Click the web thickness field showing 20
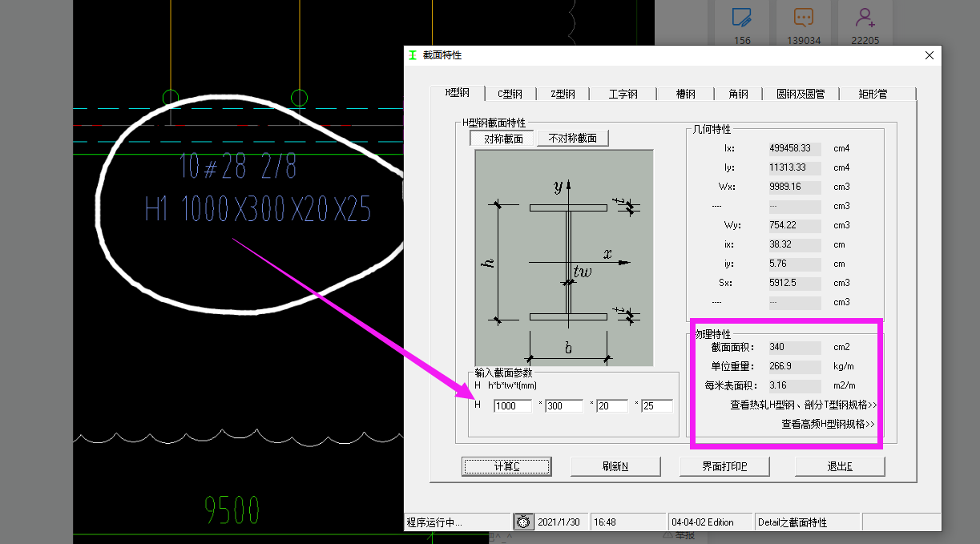The width and height of the screenshot is (980, 544). (x=612, y=406)
